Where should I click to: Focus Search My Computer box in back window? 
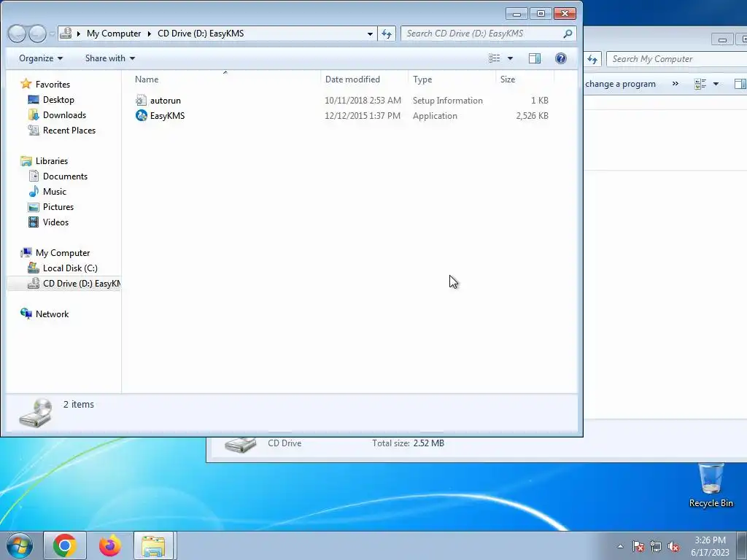676,59
